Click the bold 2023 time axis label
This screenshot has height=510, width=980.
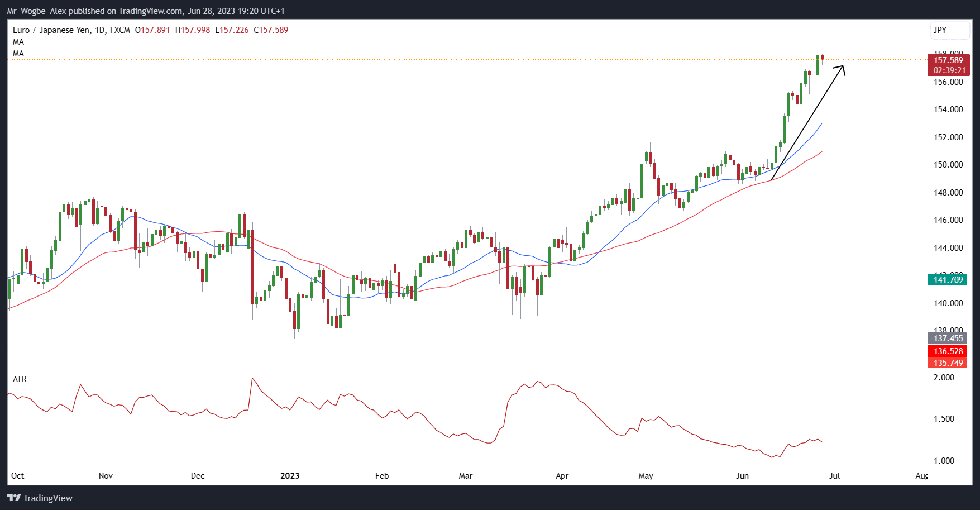coord(290,476)
